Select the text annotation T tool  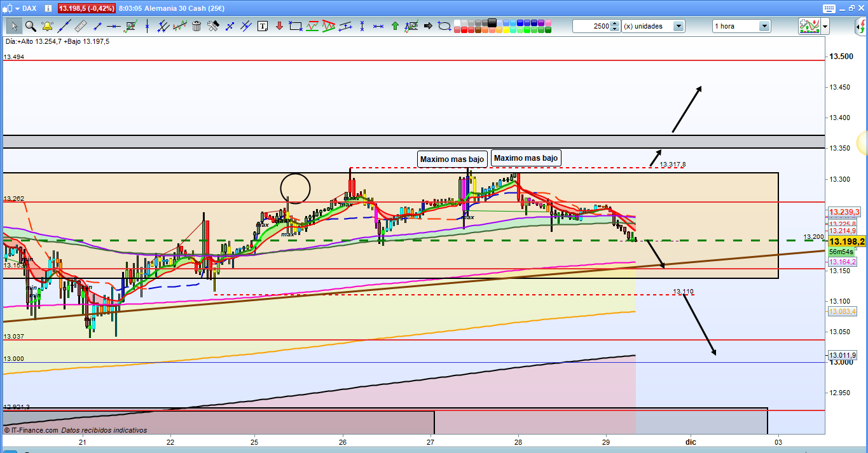click(263, 26)
